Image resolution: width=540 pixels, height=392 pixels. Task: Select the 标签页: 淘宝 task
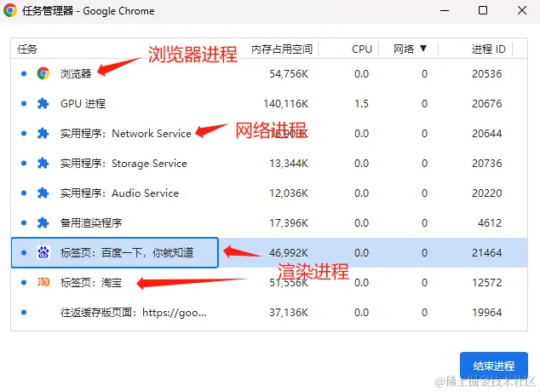coord(269,282)
